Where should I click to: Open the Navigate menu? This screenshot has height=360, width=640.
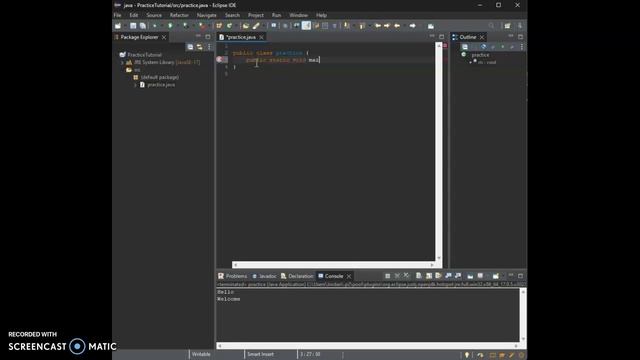(x=207, y=15)
